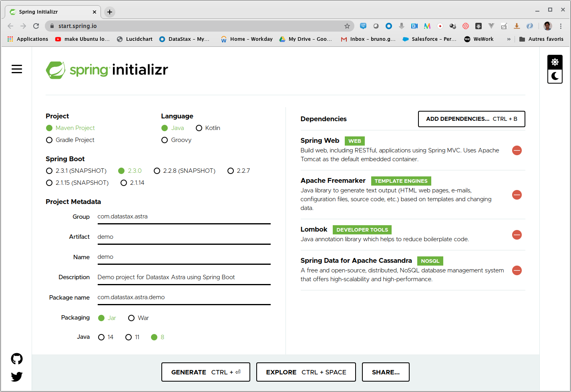
Task: Open Lucidchart bookmark
Action: (x=135, y=39)
